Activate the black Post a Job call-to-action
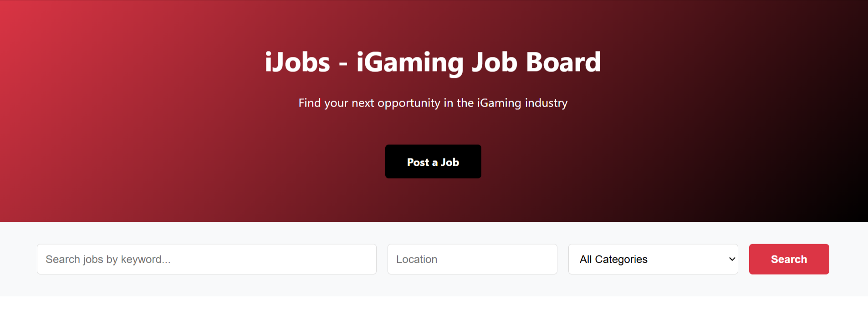The image size is (868, 317). 433,161
